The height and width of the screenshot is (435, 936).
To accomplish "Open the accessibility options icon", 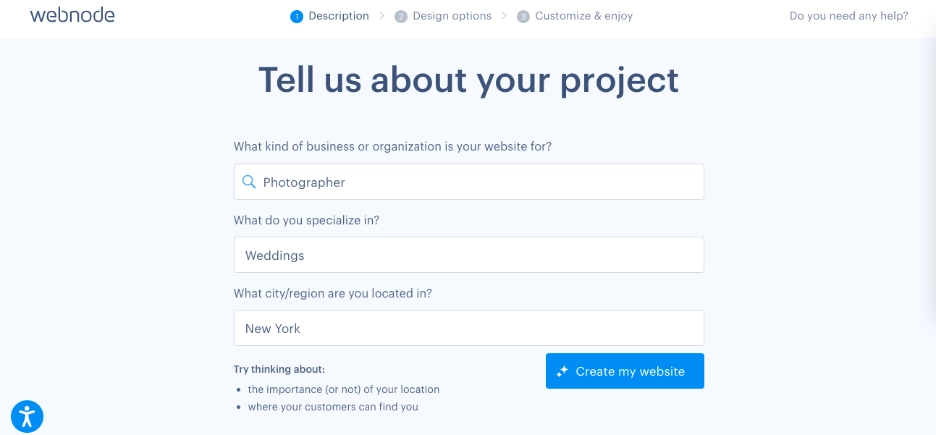I will (27, 415).
